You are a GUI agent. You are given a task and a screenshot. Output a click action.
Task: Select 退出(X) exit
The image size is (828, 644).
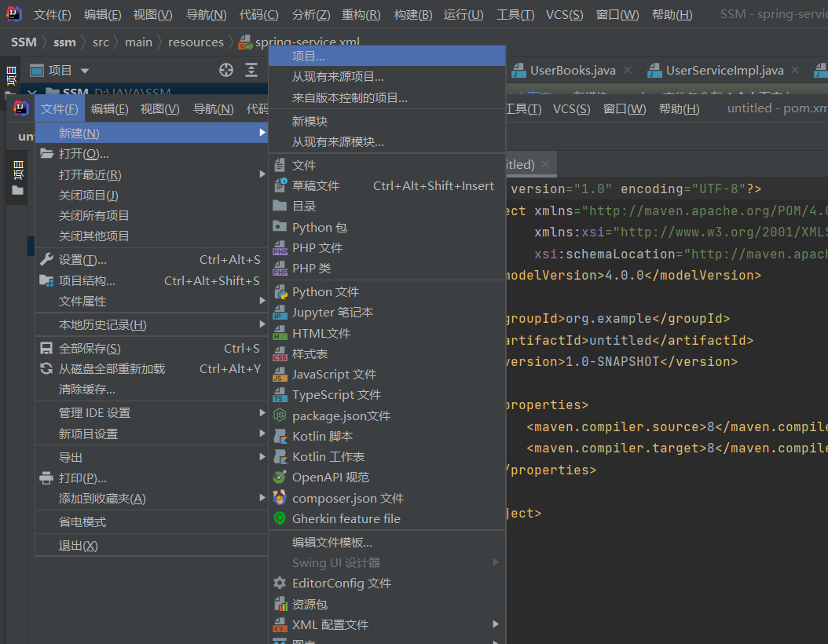(152, 546)
